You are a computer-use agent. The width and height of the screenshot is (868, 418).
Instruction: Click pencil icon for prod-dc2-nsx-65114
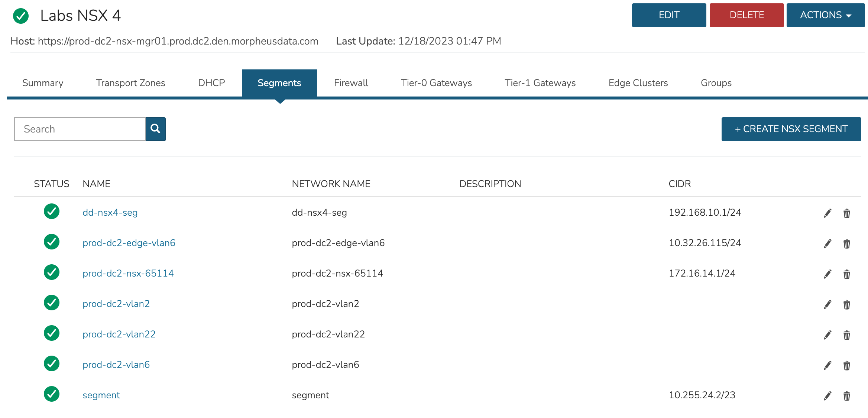tap(827, 274)
